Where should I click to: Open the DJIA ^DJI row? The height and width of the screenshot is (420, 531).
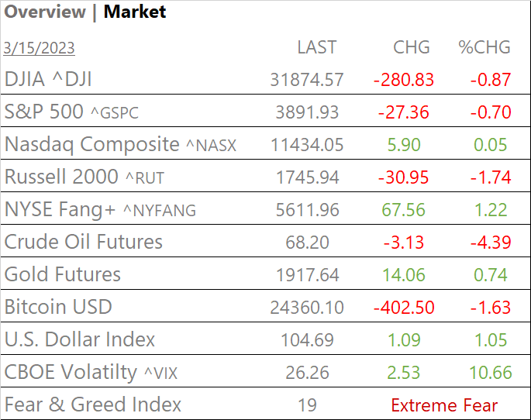click(x=53, y=79)
